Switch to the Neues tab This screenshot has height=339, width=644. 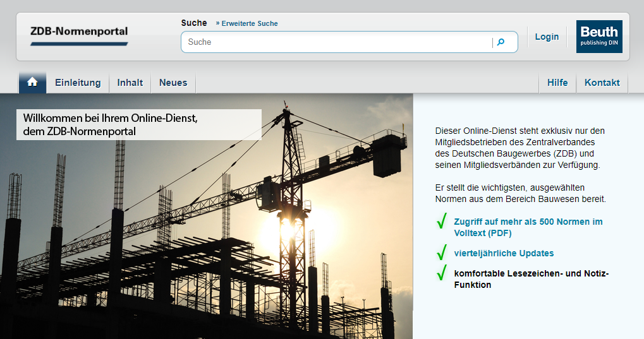[x=173, y=83]
